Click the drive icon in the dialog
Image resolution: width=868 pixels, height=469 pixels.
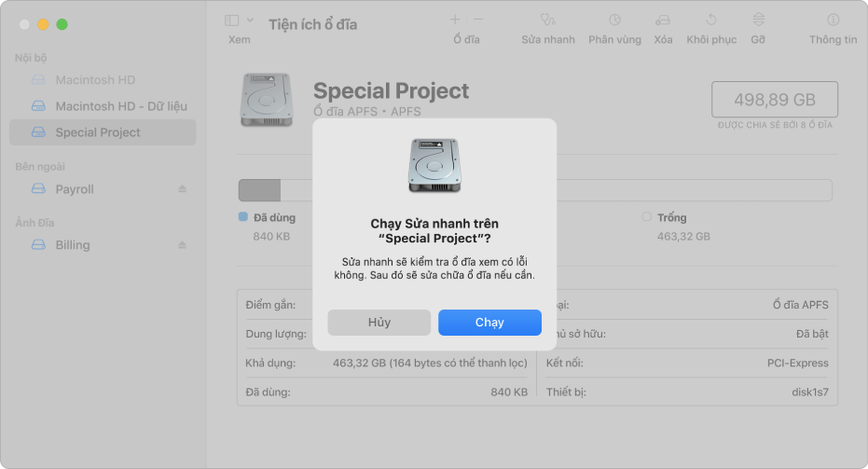tap(434, 166)
